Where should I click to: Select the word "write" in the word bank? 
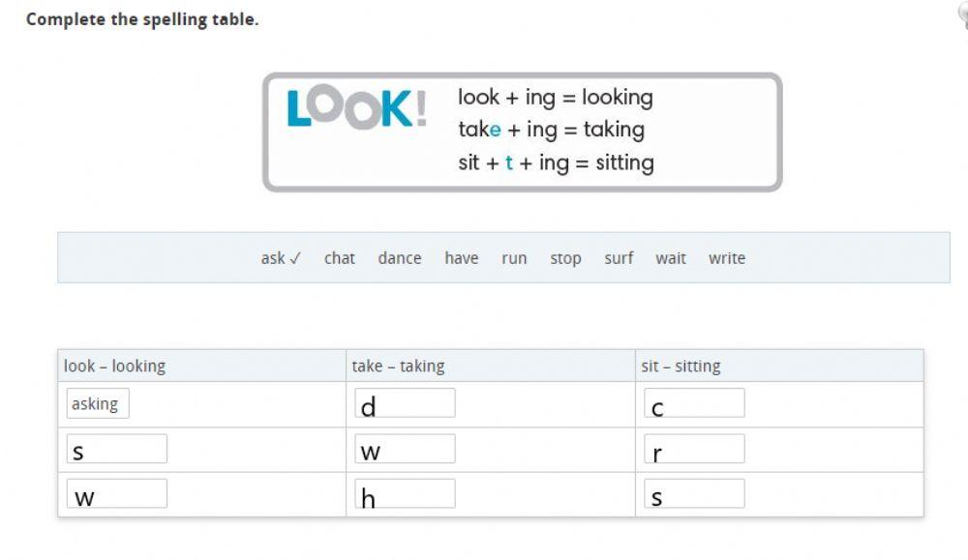(x=726, y=258)
